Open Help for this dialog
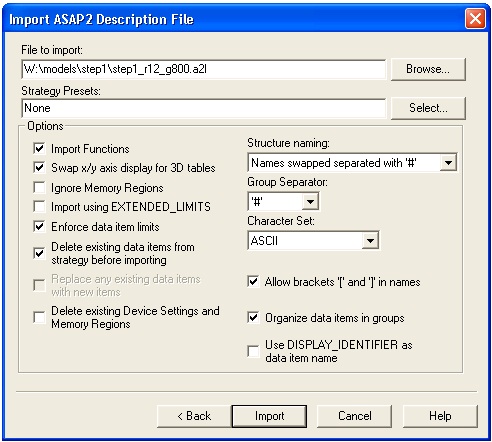The image size is (492, 442). (440, 416)
